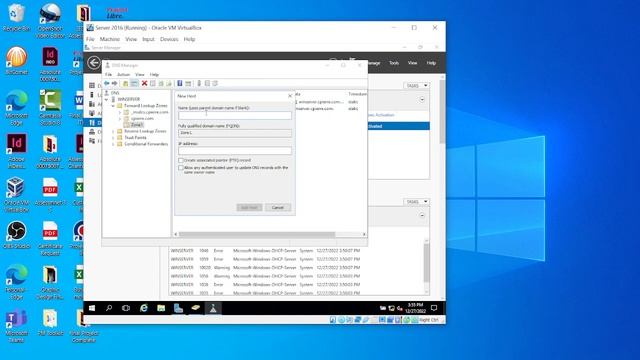Click the Cancel button in New Host
The width and height of the screenshot is (640, 360).
pos(278,207)
